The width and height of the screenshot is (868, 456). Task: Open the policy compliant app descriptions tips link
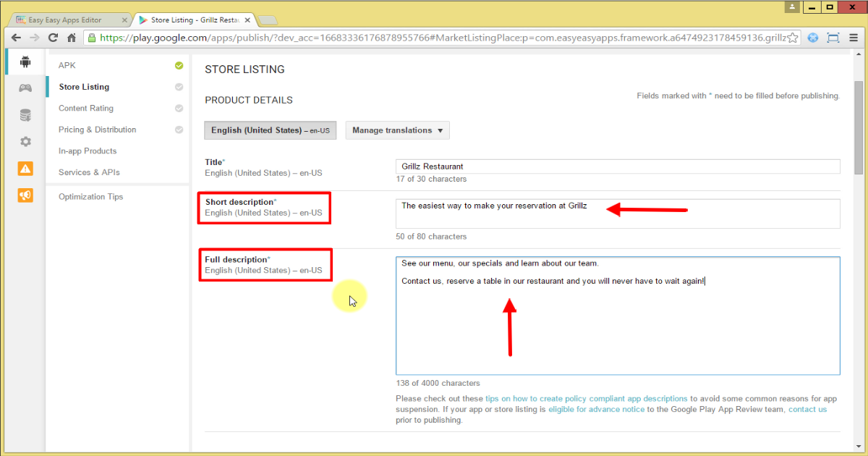pyautogui.click(x=586, y=399)
